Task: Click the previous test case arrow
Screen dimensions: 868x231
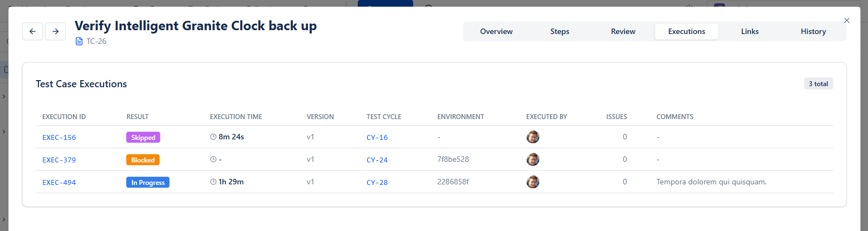Action: 32,31
